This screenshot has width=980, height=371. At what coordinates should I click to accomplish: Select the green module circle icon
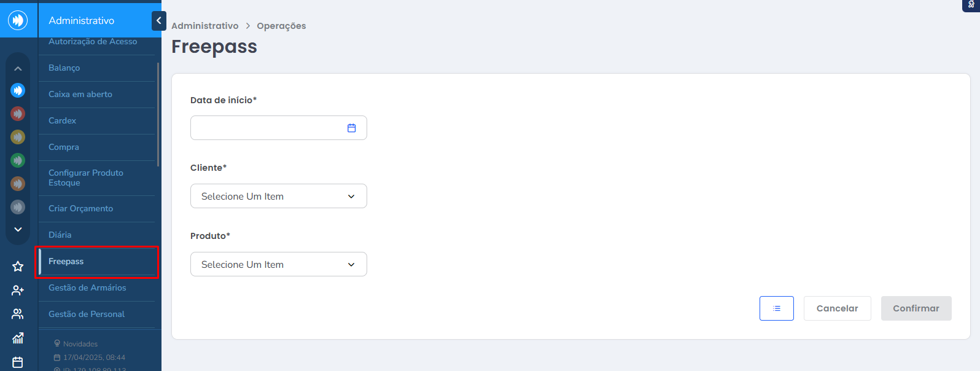pos(18,160)
